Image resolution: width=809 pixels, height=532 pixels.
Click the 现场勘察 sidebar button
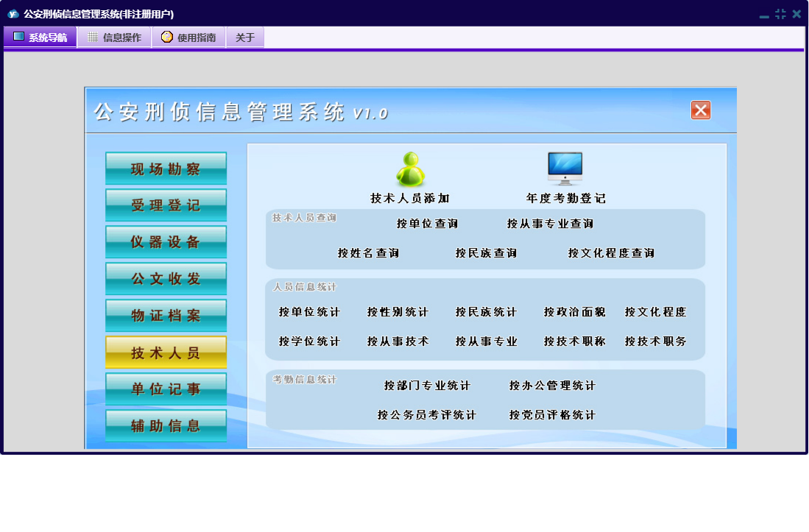[x=166, y=169]
